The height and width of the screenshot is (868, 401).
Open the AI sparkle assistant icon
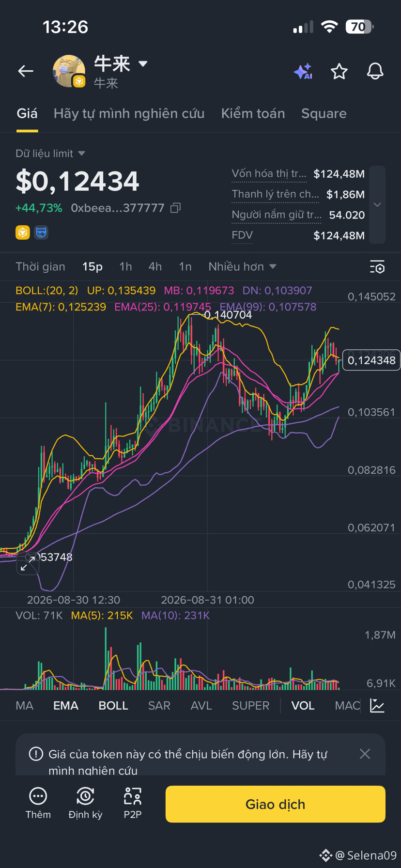pyautogui.click(x=303, y=72)
